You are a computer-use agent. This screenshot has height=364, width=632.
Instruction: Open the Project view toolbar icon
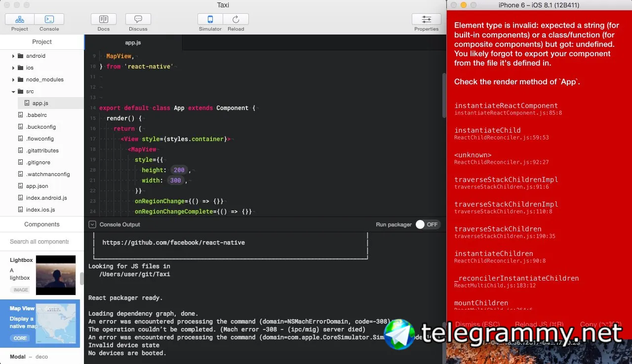20,19
